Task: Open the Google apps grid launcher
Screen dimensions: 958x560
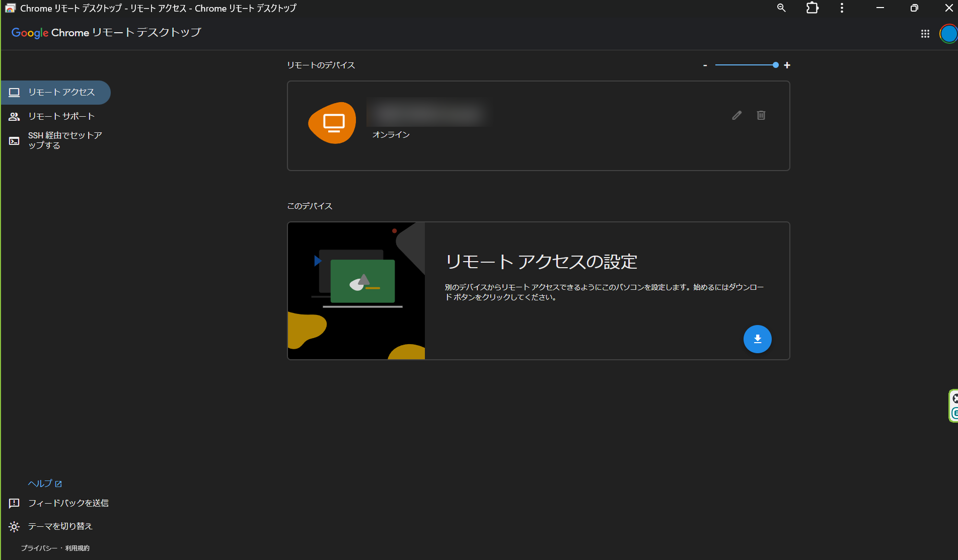Action: coord(925,34)
